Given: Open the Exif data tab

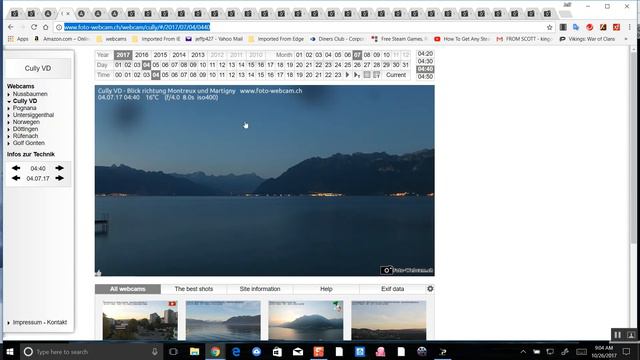Looking at the screenshot, I should pyautogui.click(x=393, y=289).
